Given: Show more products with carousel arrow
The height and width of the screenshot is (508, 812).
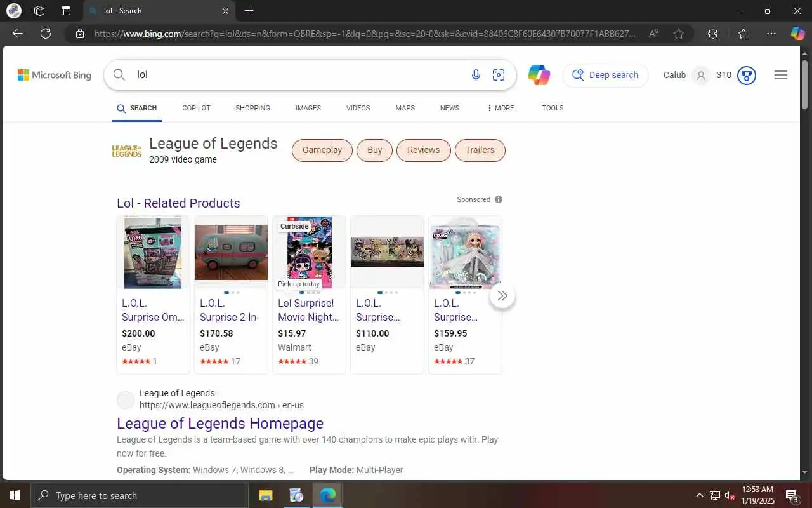Looking at the screenshot, I should 502,296.
